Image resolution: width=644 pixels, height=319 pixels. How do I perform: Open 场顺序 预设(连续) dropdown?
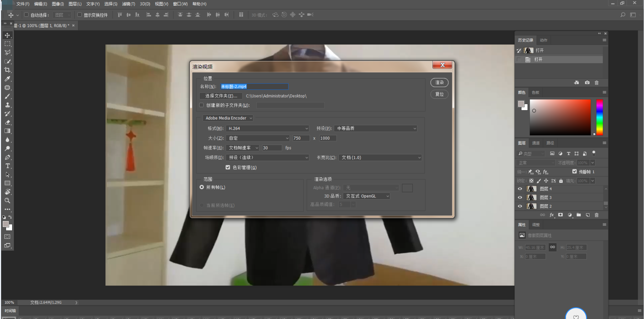coord(268,158)
